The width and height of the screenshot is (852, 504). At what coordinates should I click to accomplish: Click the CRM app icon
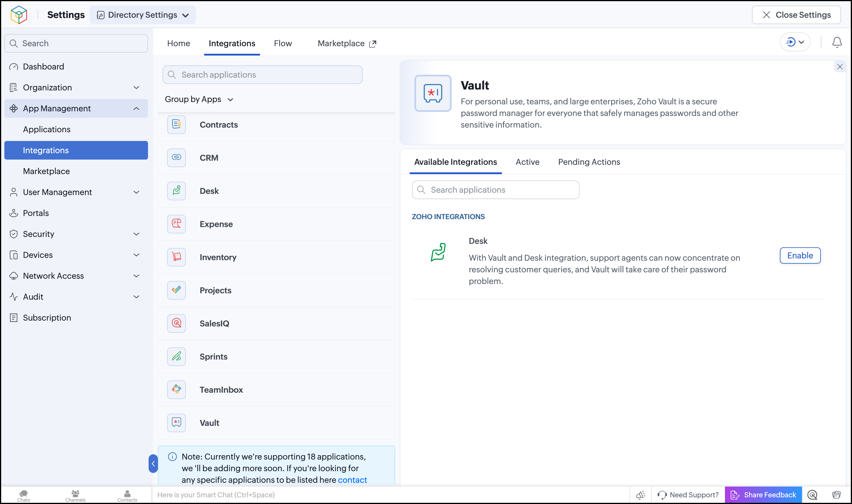click(x=176, y=158)
